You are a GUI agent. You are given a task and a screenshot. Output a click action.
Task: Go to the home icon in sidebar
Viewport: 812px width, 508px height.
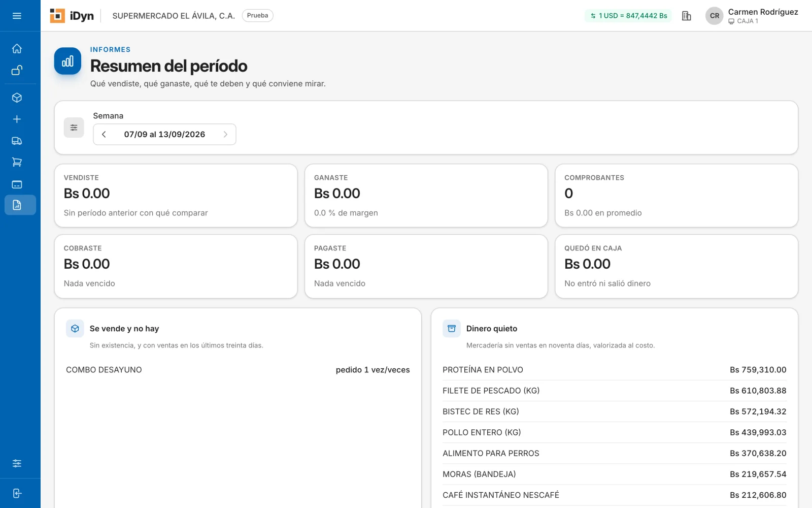17,49
